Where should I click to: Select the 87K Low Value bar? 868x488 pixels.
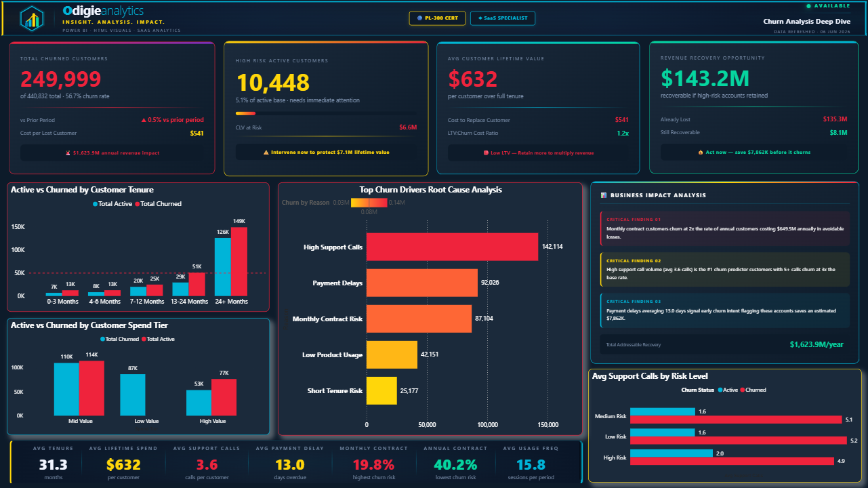[133, 394]
